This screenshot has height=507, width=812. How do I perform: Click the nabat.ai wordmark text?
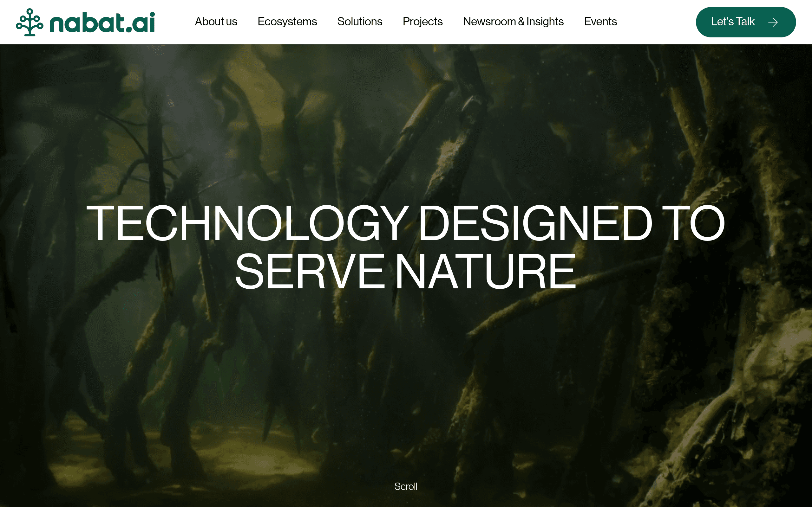pyautogui.click(x=102, y=22)
